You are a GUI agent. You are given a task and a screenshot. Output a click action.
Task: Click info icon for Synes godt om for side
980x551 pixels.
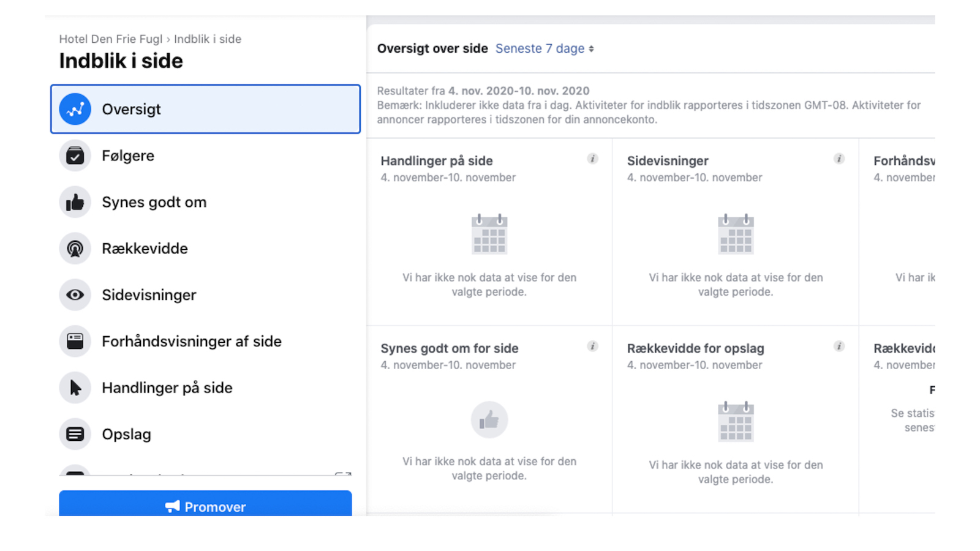[592, 346]
